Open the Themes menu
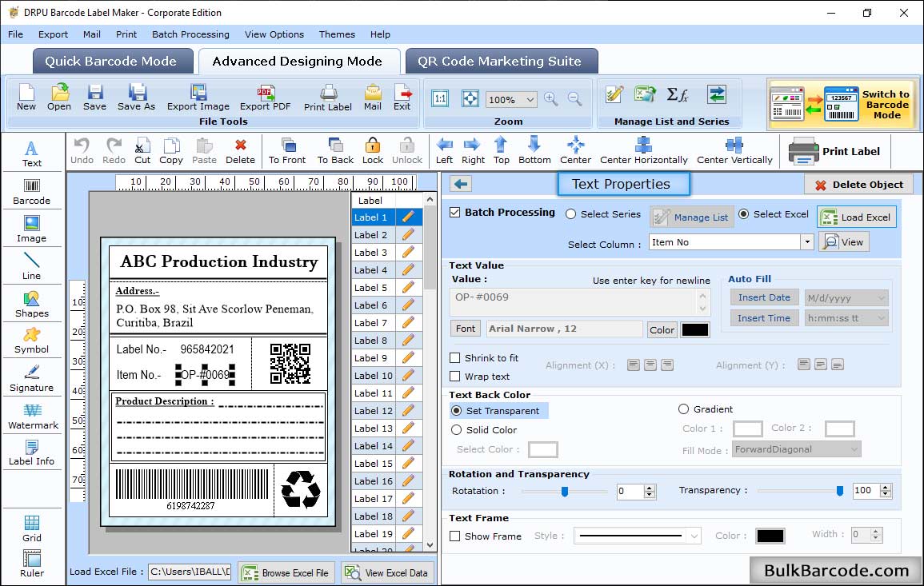 tap(337, 34)
